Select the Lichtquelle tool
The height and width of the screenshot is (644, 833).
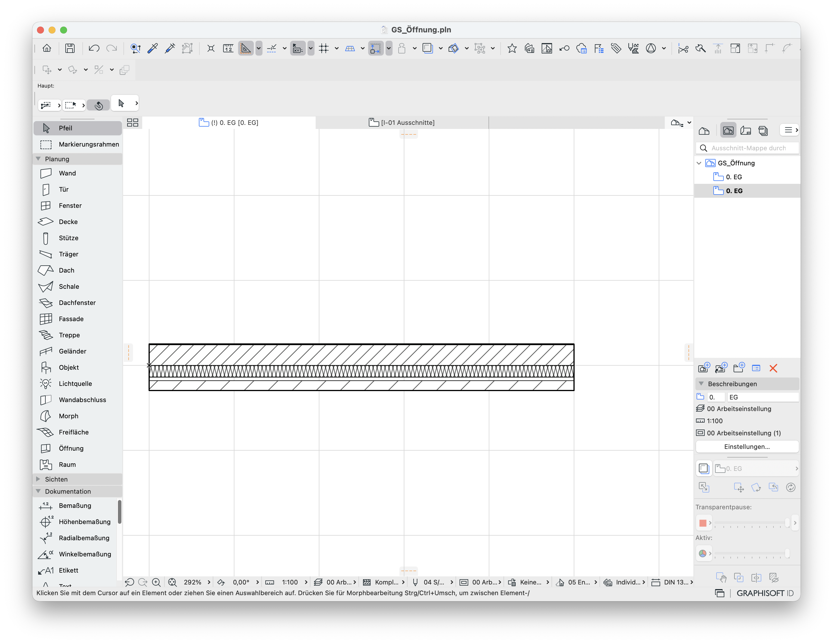(x=77, y=384)
